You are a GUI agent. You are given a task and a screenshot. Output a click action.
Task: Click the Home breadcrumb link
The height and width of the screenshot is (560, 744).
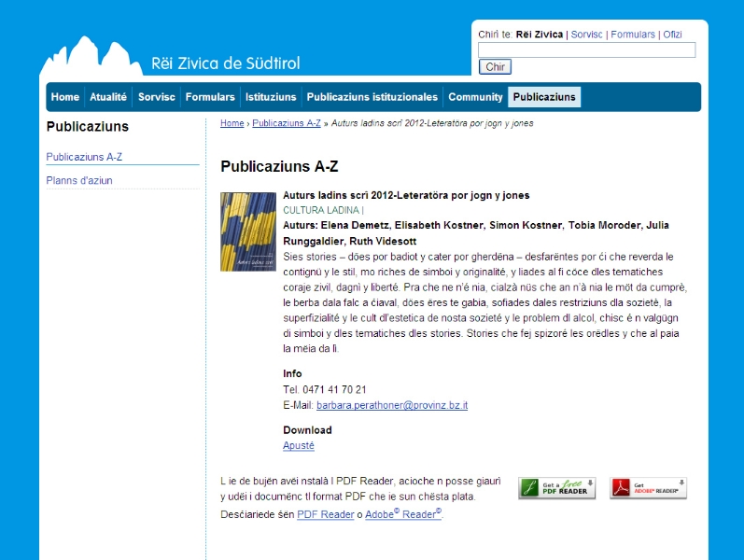point(232,123)
